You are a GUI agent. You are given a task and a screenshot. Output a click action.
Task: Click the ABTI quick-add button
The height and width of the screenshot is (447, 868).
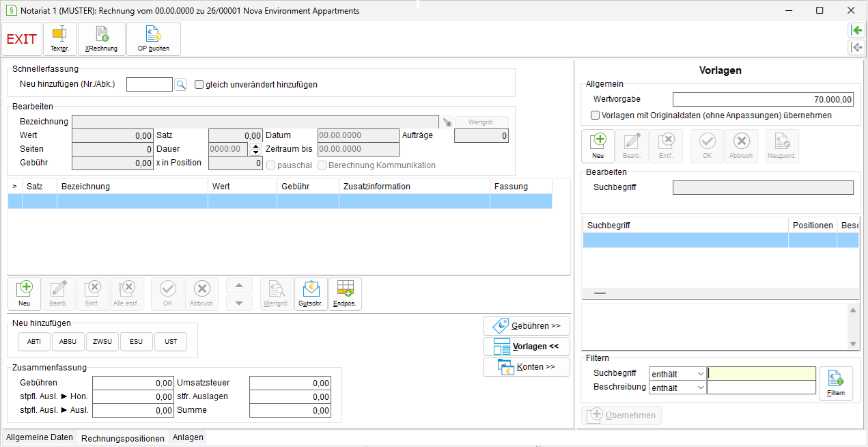pyautogui.click(x=34, y=341)
